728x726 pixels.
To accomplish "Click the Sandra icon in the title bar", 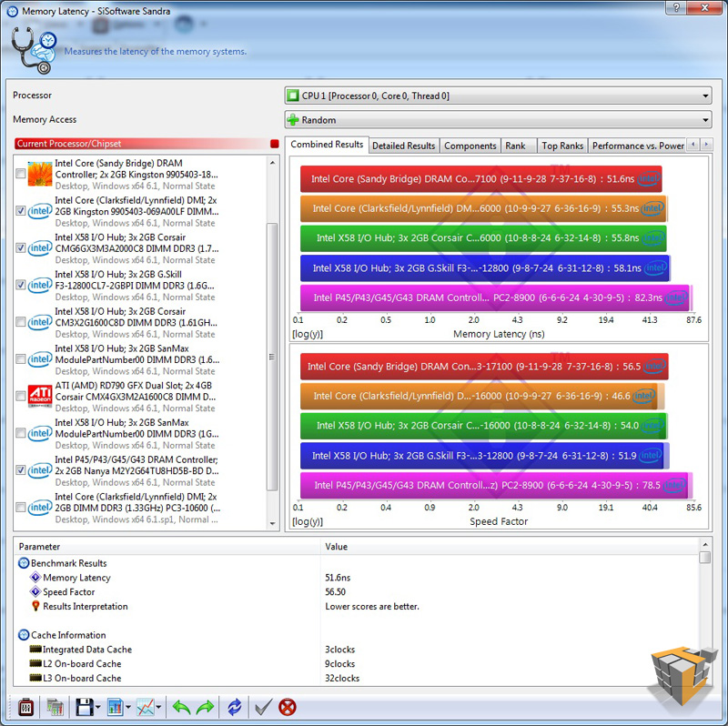I will [x=13, y=11].
